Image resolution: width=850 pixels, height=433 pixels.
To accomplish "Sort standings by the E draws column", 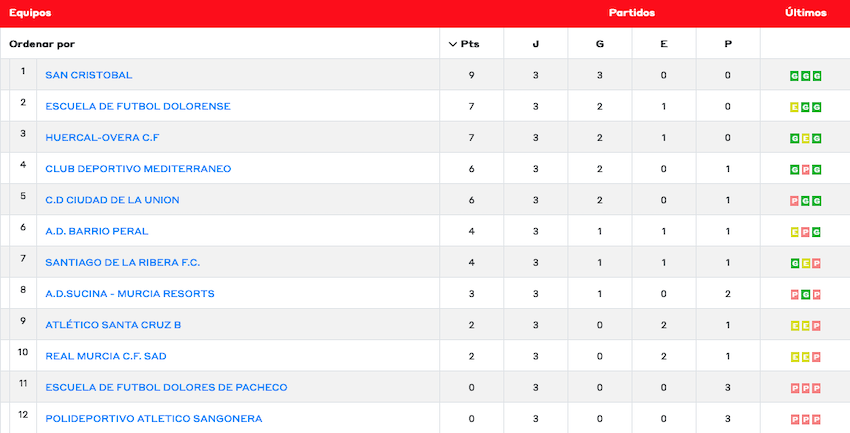I will click(663, 44).
